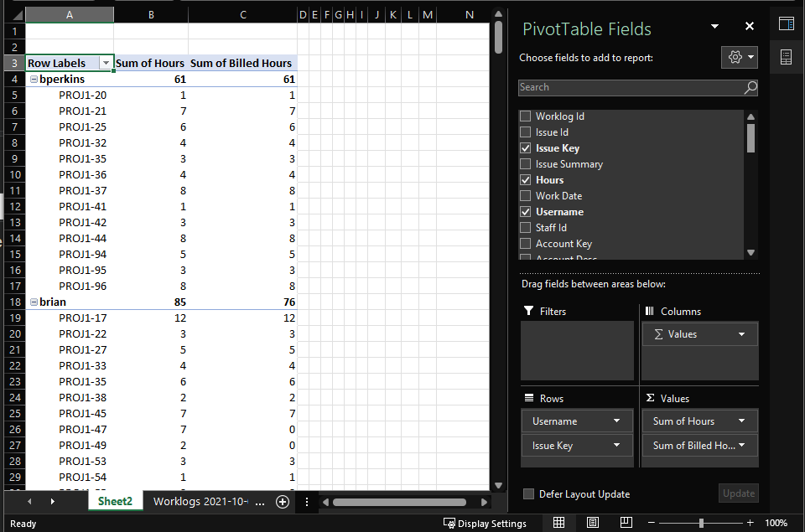Open Sum of Hours dropdown in Values
Viewport: 805px width, 532px height.
tap(741, 421)
